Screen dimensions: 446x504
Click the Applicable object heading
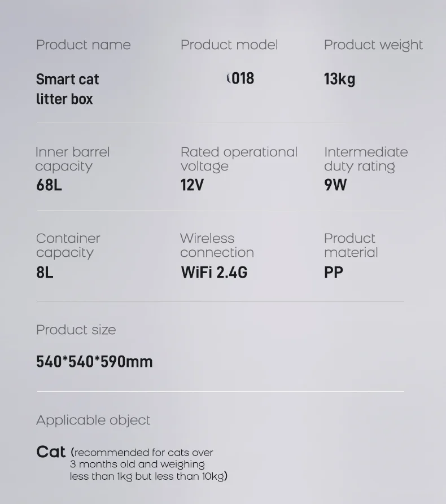93,420
